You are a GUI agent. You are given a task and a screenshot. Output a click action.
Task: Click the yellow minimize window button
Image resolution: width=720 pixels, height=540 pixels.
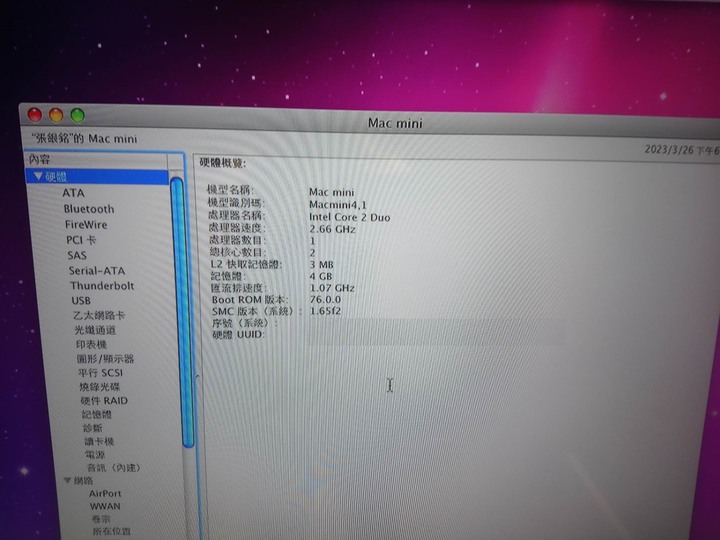click(56, 115)
